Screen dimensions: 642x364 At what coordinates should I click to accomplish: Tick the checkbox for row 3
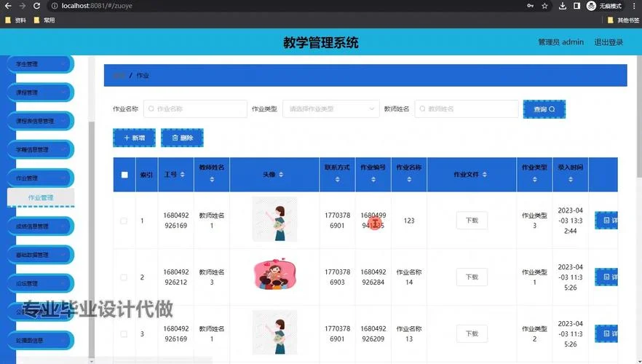point(124,334)
